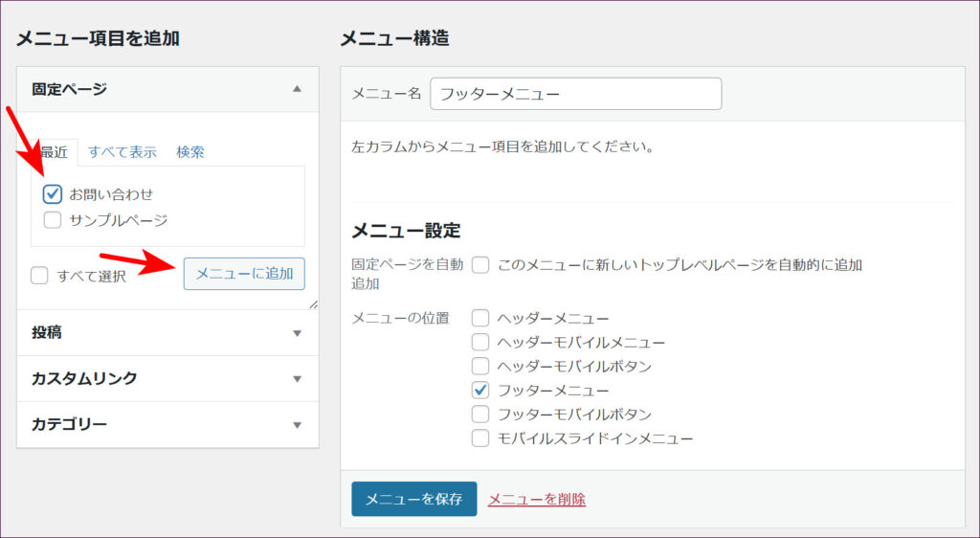Uncheck the フッターメニュー location checkbox
The image size is (980, 538).
click(480, 391)
